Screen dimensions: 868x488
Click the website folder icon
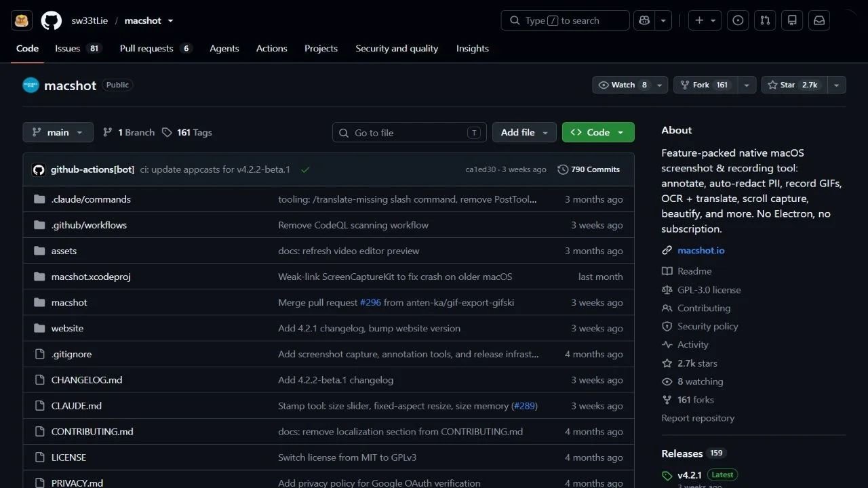click(x=39, y=328)
